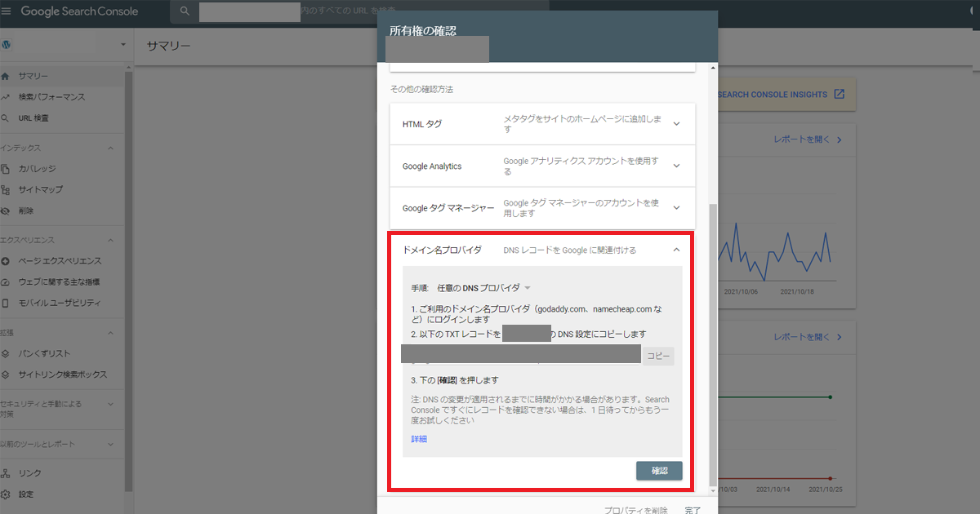
Task: Click the home icon beside サマリー
Action: click(6, 76)
